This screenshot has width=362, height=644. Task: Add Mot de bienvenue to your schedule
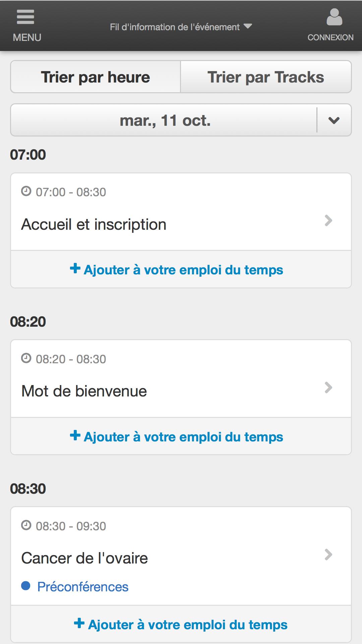(x=177, y=436)
